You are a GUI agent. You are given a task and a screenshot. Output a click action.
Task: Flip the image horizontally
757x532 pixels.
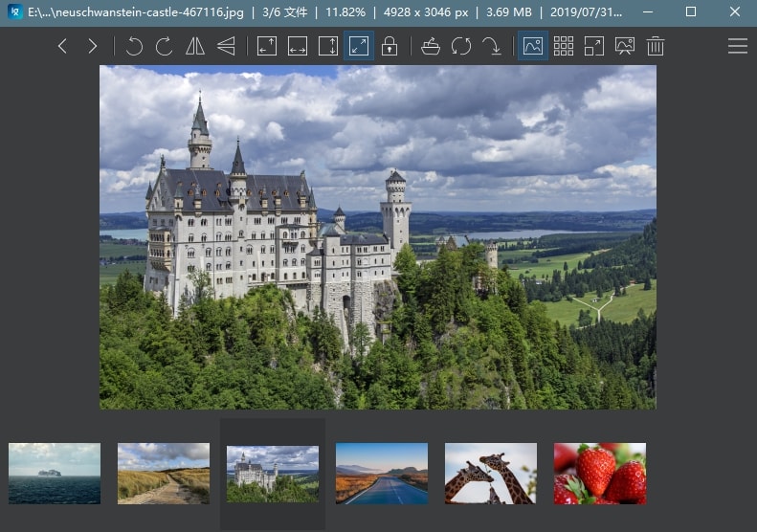[195, 46]
